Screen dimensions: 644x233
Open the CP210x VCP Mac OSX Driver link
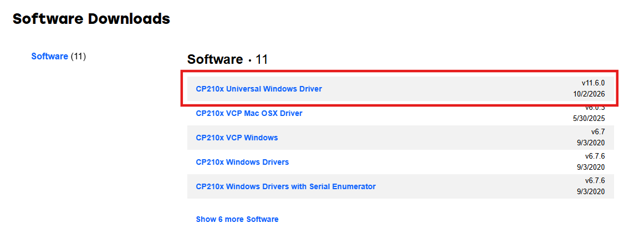(249, 113)
